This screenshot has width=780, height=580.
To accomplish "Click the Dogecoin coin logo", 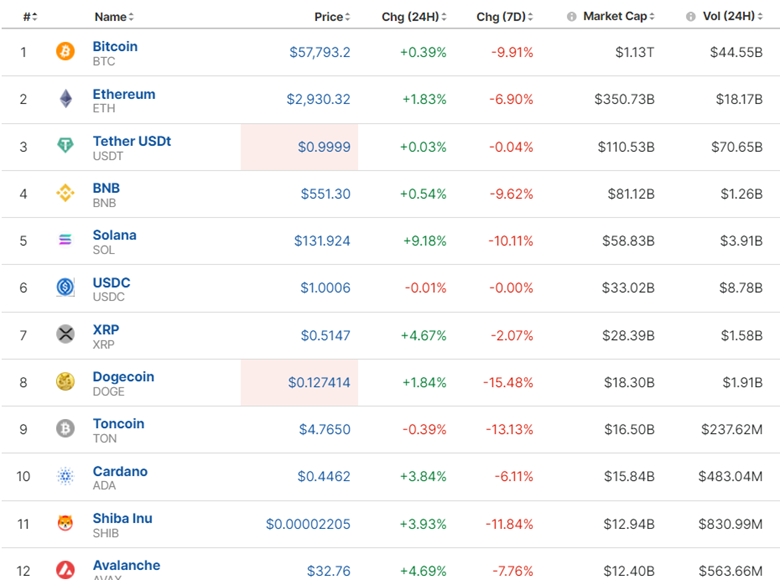I will [x=65, y=382].
